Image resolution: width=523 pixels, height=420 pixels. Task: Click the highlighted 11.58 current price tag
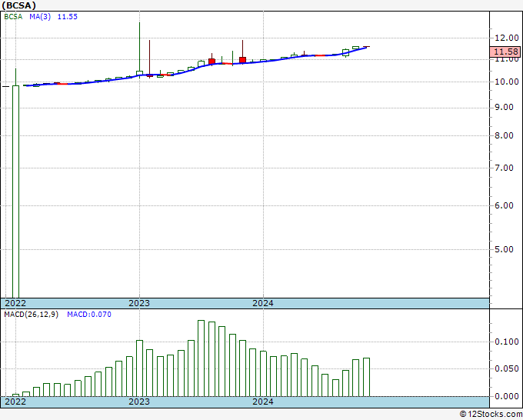pyautogui.click(x=504, y=53)
